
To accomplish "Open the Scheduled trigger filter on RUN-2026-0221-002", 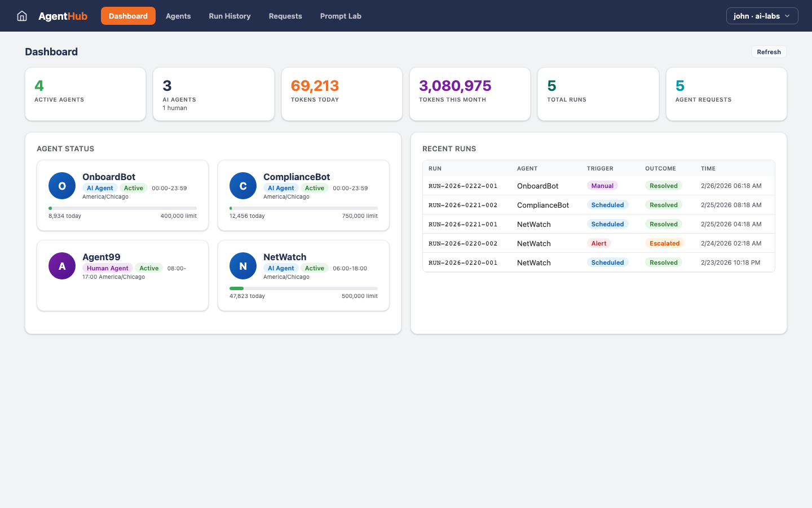I will 607,205.
